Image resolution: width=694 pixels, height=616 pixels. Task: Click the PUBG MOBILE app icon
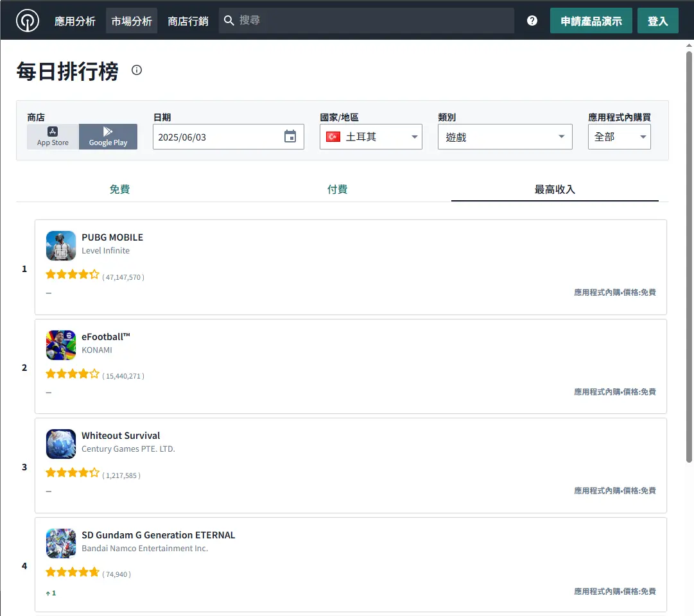pos(60,246)
